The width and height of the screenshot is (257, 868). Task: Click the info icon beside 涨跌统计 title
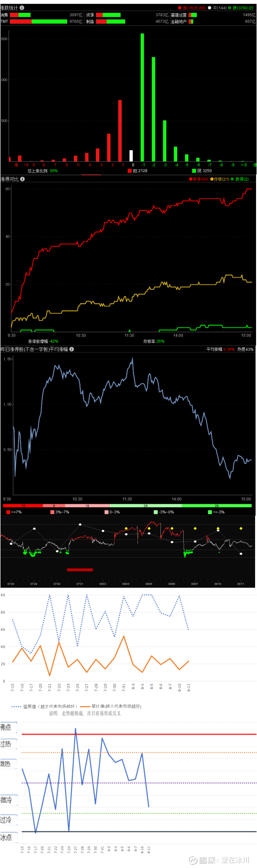(x=22, y=8)
